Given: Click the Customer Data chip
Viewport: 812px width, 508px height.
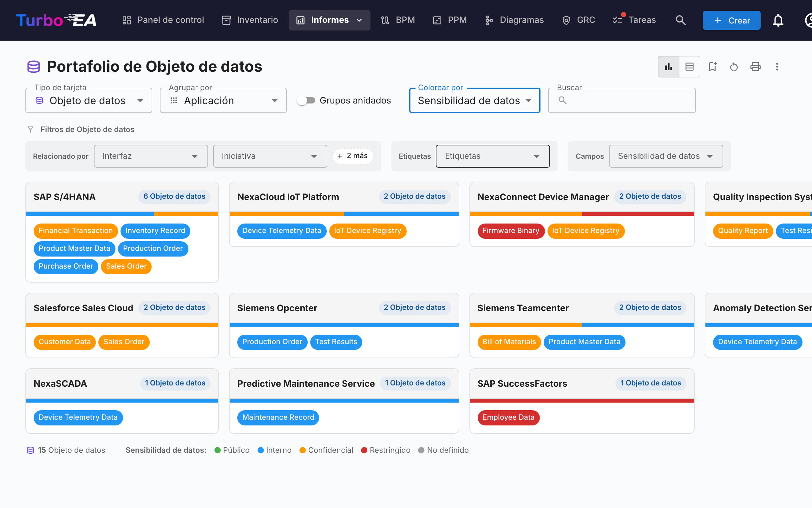Looking at the screenshot, I should (x=64, y=342).
